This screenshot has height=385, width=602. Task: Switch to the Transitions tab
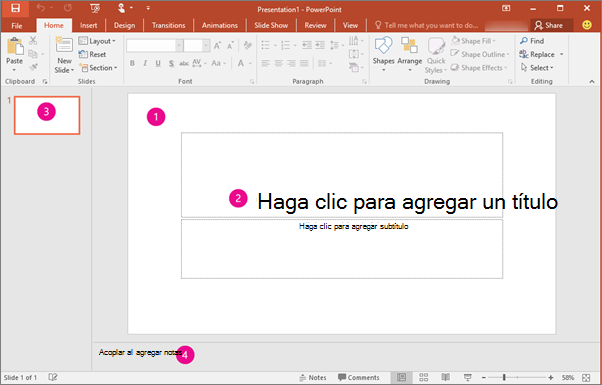pos(169,25)
